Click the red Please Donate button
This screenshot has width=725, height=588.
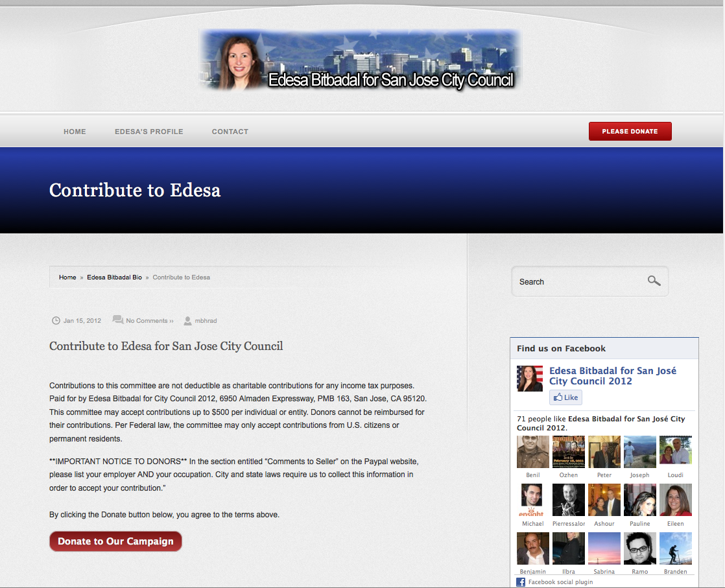click(630, 132)
